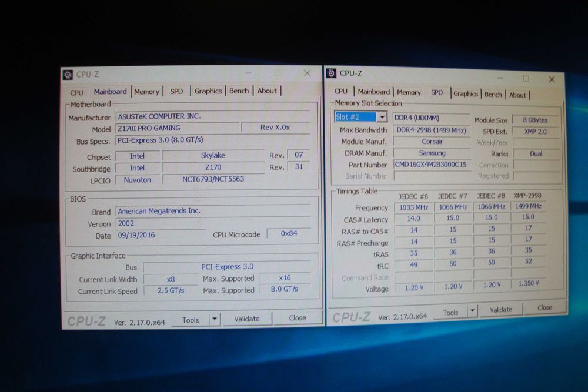Click the American Megatrends Inc. BIOS brand

[x=213, y=211]
